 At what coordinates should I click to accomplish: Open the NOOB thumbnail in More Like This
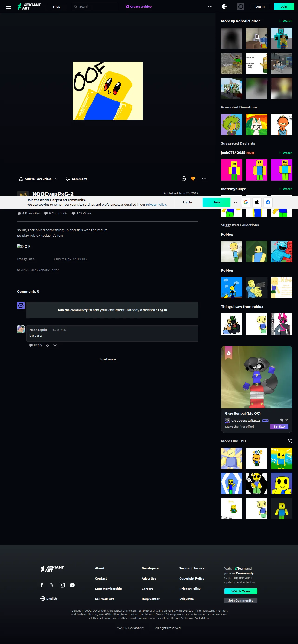point(256,458)
